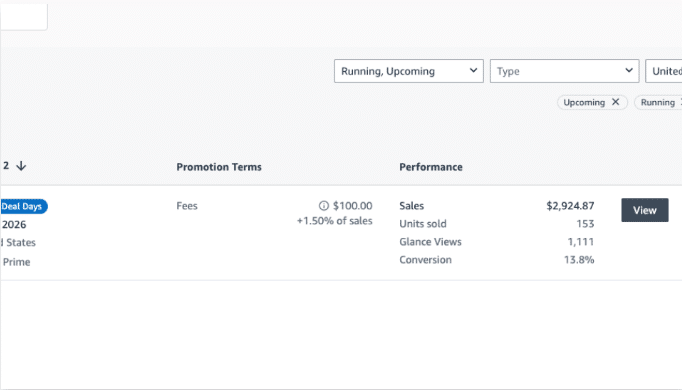The height and width of the screenshot is (390, 682).
Task: Open the United marketplace dropdown
Action: [x=664, y=71]
